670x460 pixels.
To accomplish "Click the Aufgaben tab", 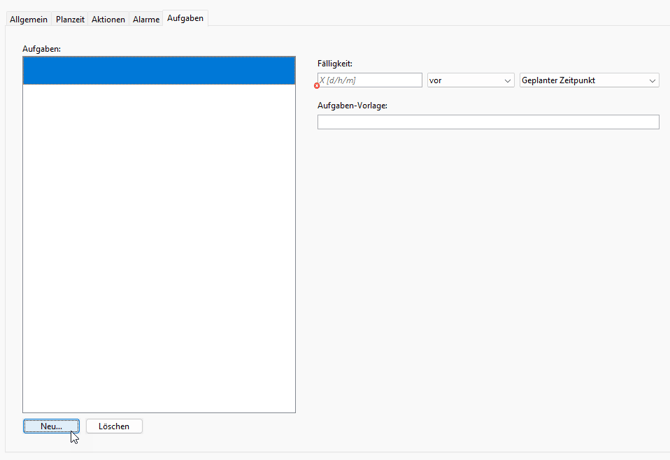I will 185,18.
